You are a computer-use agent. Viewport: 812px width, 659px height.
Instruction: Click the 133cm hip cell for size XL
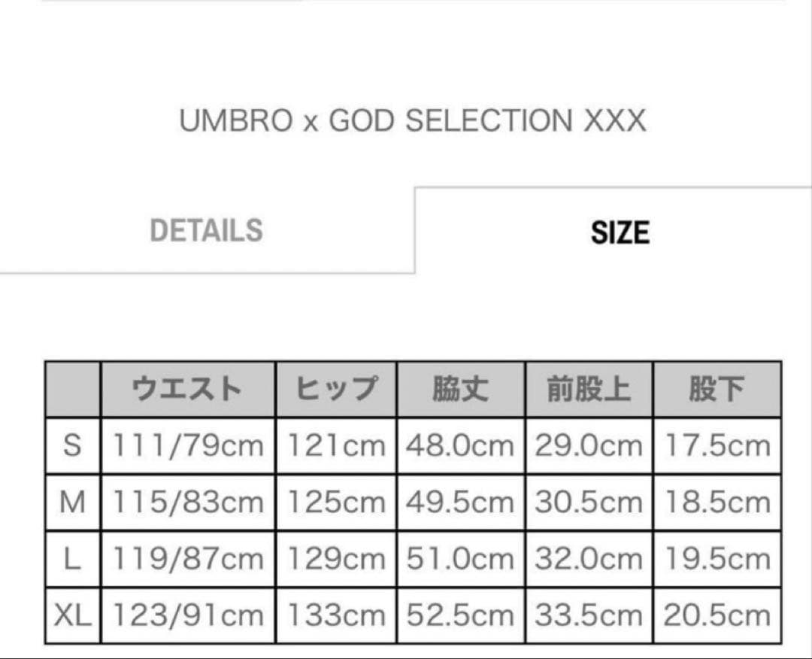(x=337, y=615)
